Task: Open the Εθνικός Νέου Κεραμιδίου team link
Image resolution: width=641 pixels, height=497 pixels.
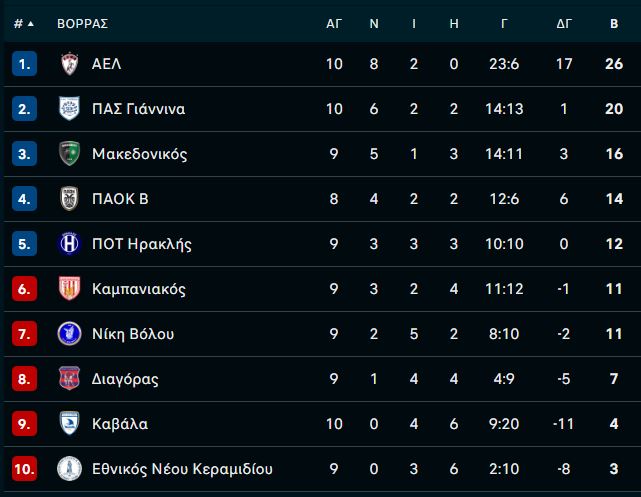Action: [182, 469]
